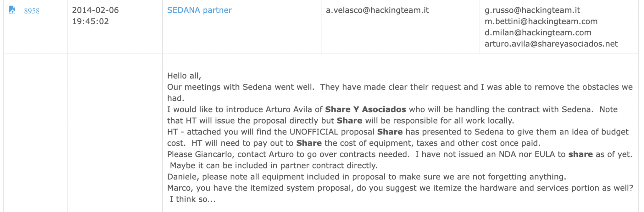Click the Hello all greeting line
This screenshot has height=212, width=644.
point(184,76)
